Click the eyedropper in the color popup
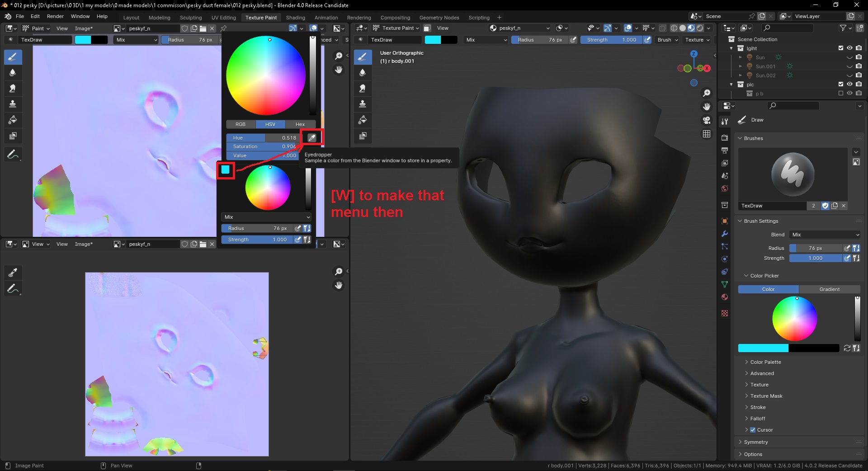The width and height of the screenshot is (868, 471). click(312, 138)
